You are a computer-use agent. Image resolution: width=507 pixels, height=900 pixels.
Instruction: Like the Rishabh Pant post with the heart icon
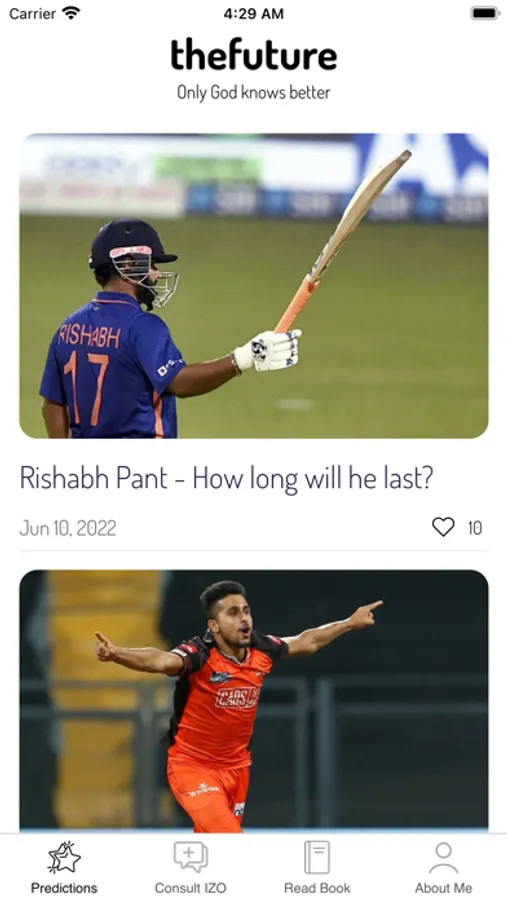[443, 527]
